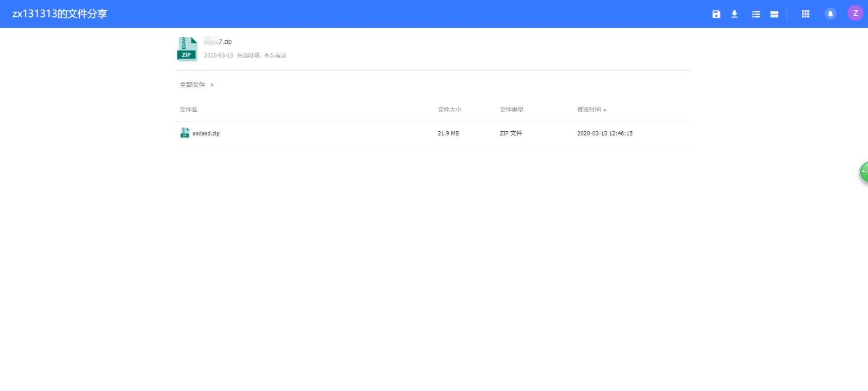The height and width of the screenshot is (391, 868).
Task: Click the large ZIP file icon
Action: pyautogui.click(x=187, y=49)
